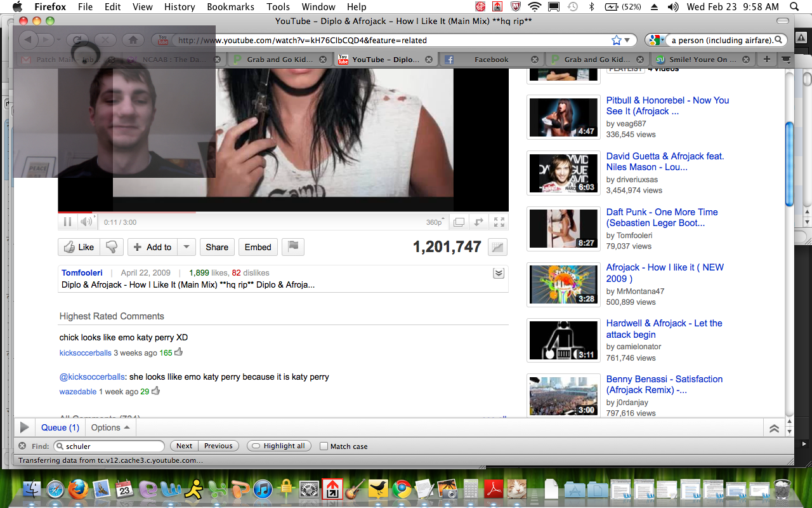Viewport: 812px width, 508px height.
Task: Open the Bookmarks menu
Action: pyautogui.click(x=230, y=7)
